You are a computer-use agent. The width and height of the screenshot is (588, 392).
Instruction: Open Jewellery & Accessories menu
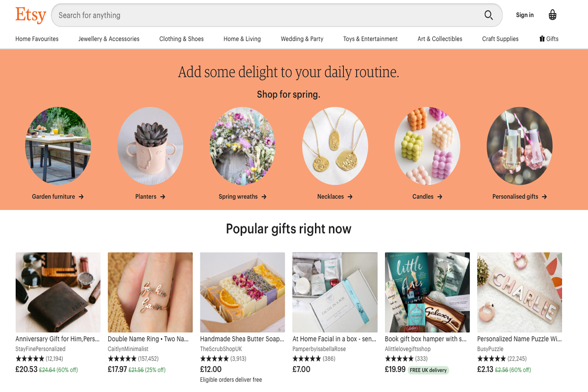[109, 39]
